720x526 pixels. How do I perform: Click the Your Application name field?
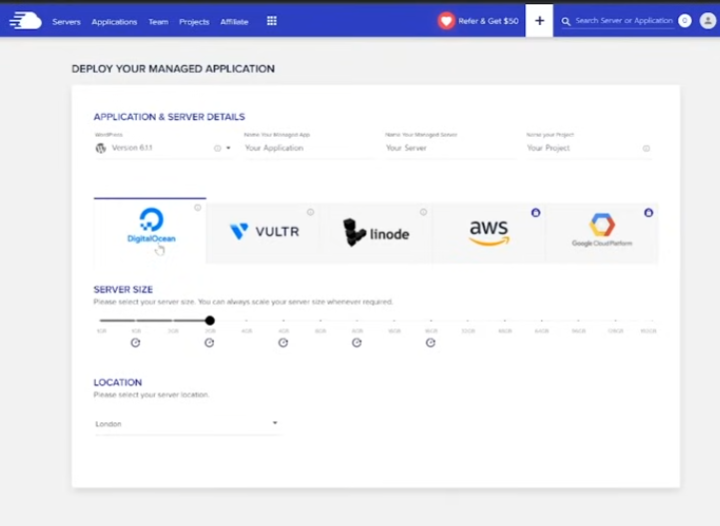coord(309,148)
